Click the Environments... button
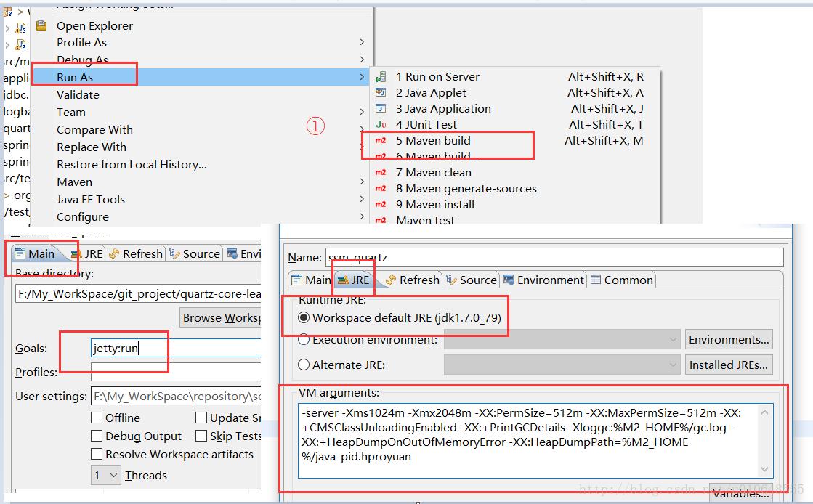The height and width of the screenshot is (504, 813). (x=729, y=340)
